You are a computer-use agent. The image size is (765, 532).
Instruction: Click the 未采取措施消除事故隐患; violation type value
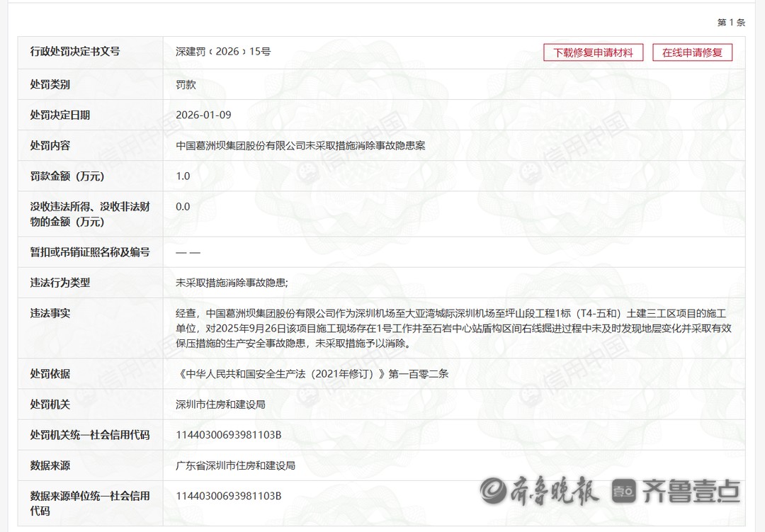232,282
